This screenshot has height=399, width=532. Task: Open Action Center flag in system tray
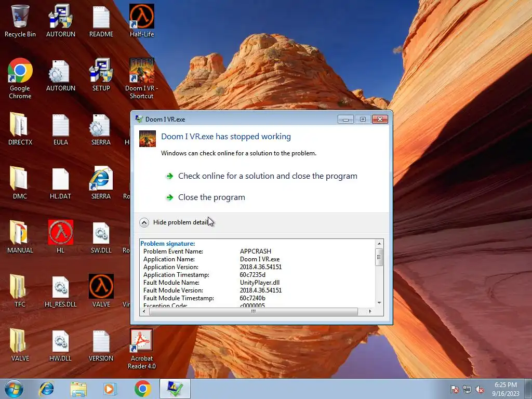[x=455, y=389]
